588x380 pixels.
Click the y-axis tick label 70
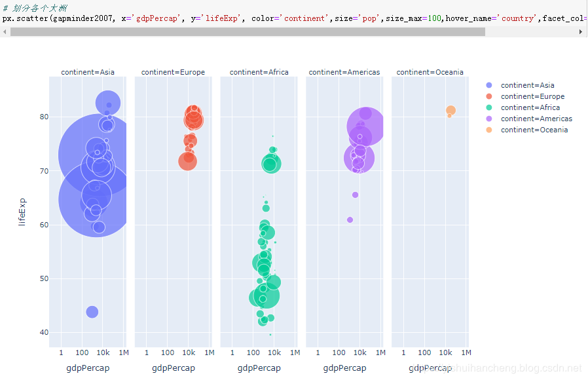[45, 171]
